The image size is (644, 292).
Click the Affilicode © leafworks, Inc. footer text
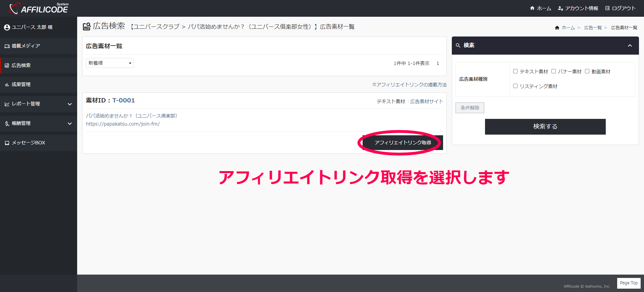click(587, 286)
